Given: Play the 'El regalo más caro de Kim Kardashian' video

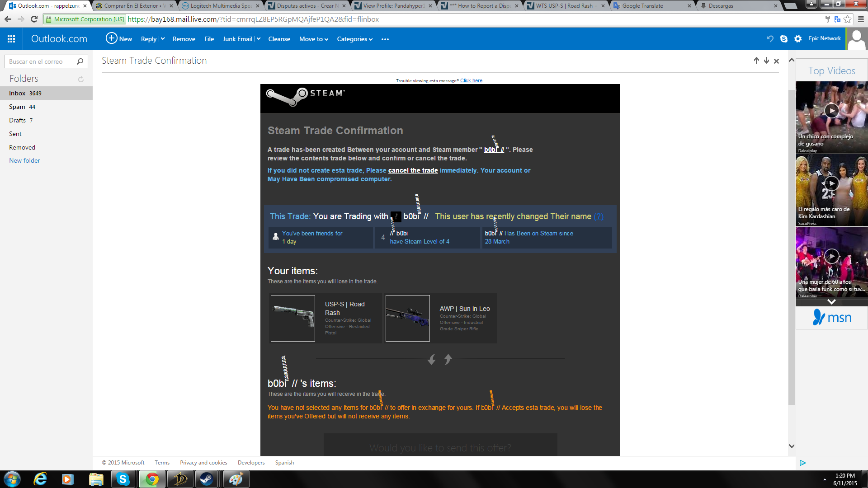Looking at the screenshot, I should [831, 183].
